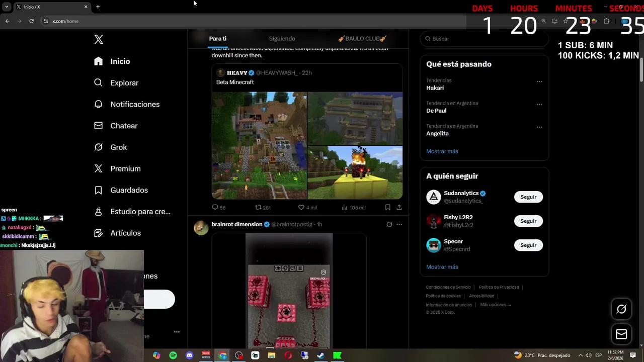Open Artículos in the sidebar
Viewport: 644px width, 362px height.
118,233
